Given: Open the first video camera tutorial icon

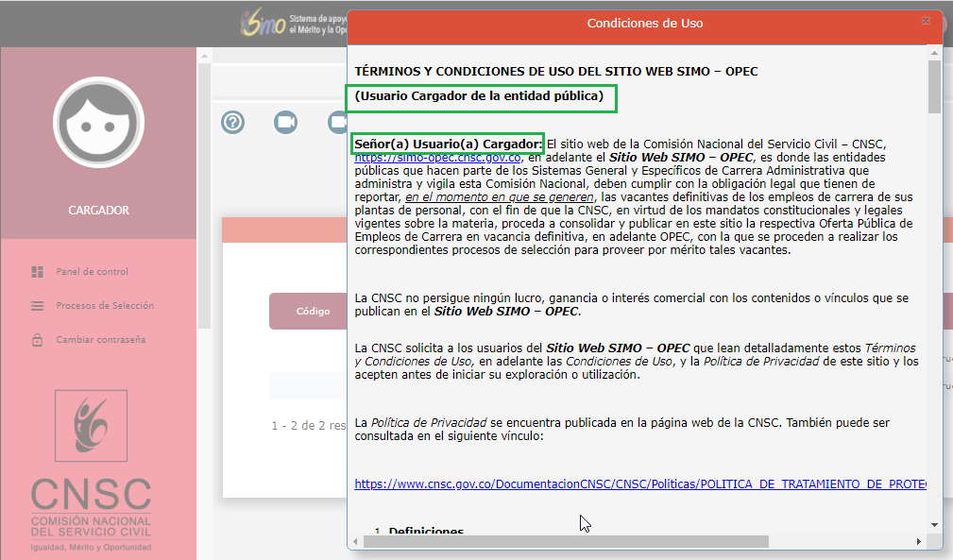Looking at the screenshot, I should [x=285, y=122].
